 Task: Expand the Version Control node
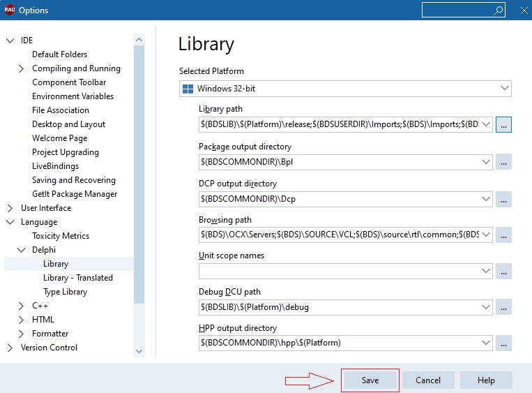(10, 348)
